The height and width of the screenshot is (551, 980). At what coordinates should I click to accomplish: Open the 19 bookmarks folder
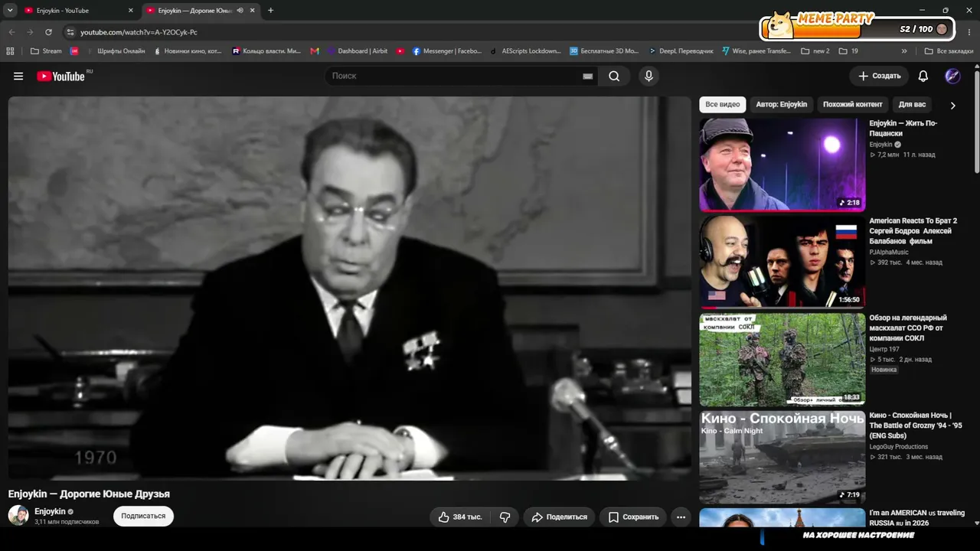click(848, 51)
